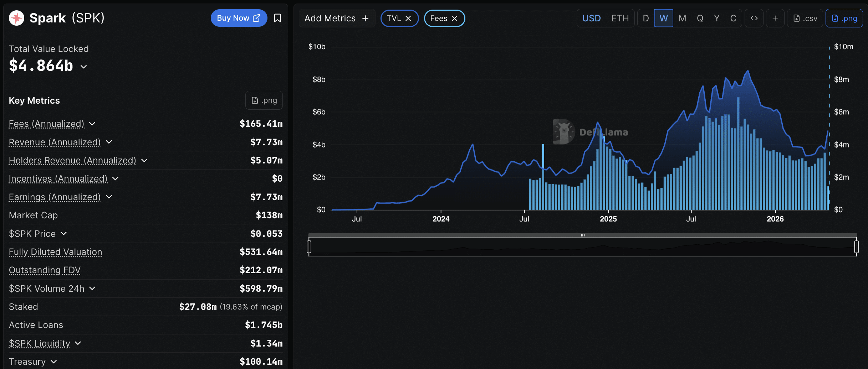The height and width of the screenshot is (369, 868).
Task: Expand Earnings (Annualized) row
Action: coord(109,197)
